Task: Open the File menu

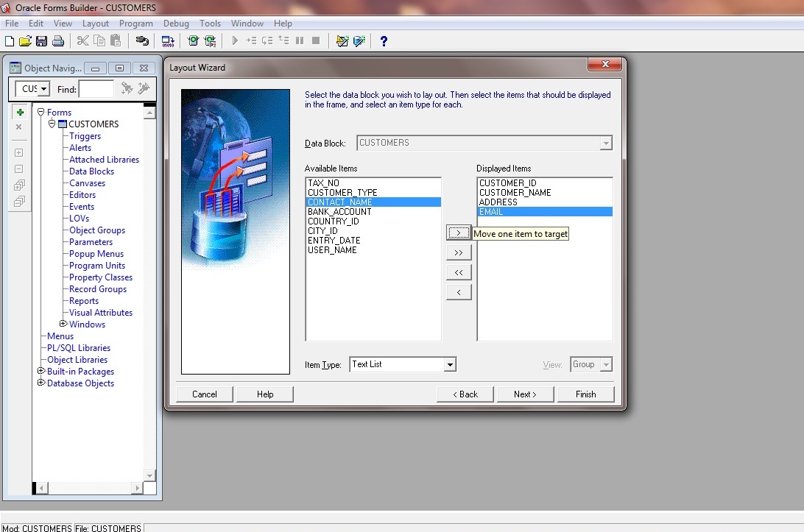Action: pos(12,24)
